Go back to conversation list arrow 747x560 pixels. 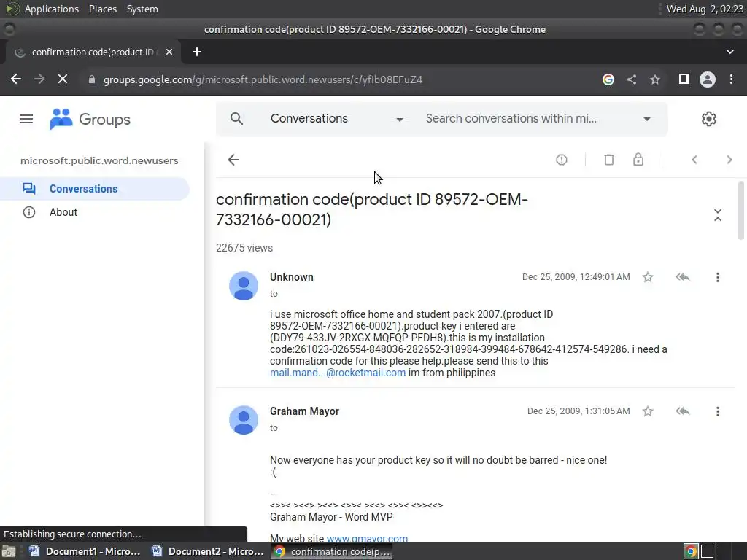click(233, 160)
